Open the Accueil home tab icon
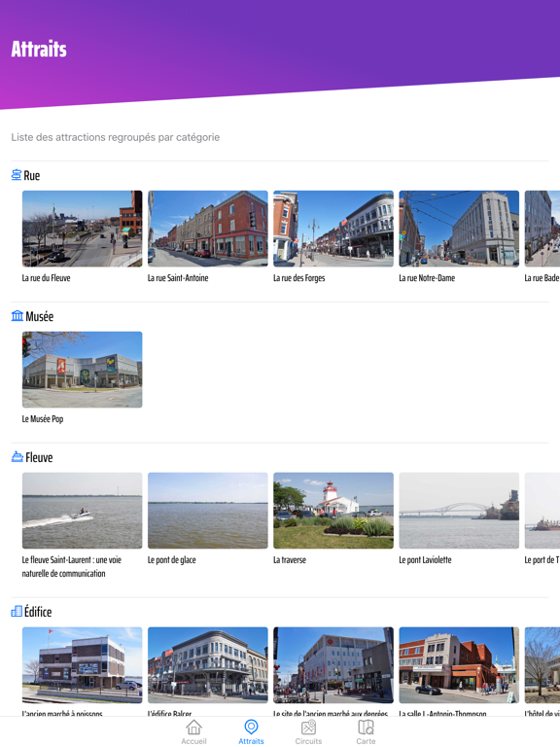 point(193,728)
